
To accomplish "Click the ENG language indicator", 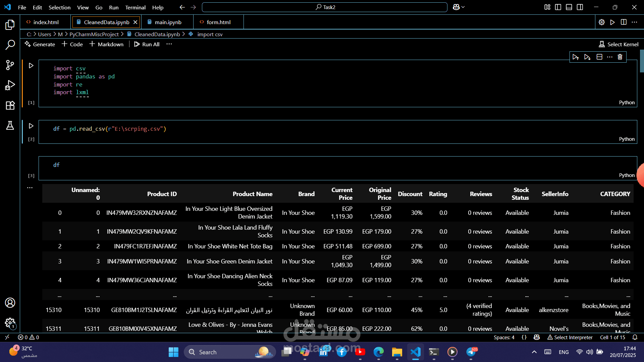I will [563, 352].
